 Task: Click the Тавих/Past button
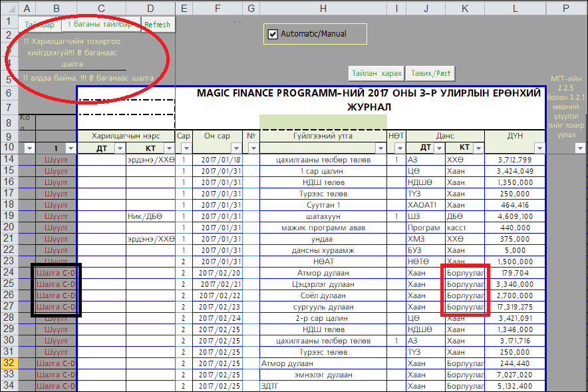[x=430, y=73]
